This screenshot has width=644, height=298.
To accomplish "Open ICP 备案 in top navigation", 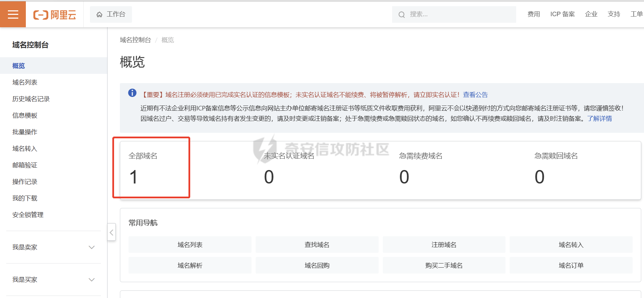I will pos(562,14).
